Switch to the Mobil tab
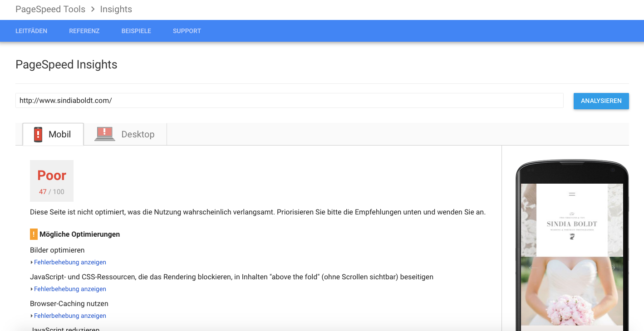 (53, 134)
